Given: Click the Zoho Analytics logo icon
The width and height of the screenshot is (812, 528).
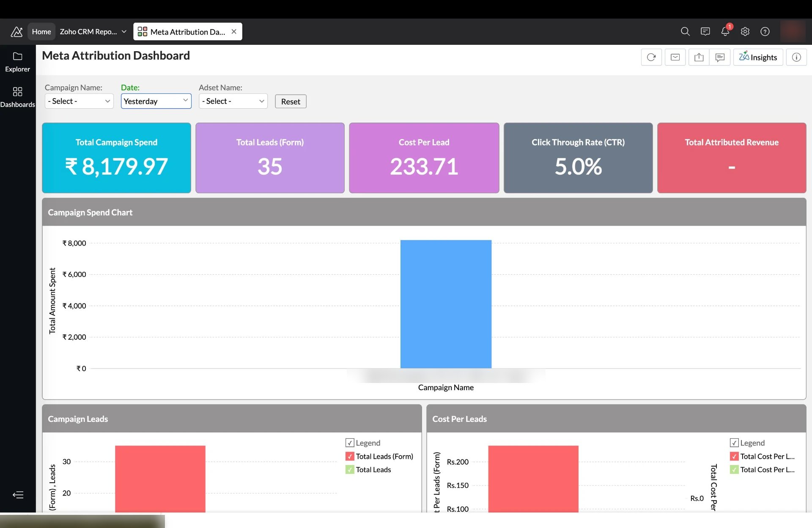Looking at the screenshot, I should pyautogui.click(x=16, y=32).
